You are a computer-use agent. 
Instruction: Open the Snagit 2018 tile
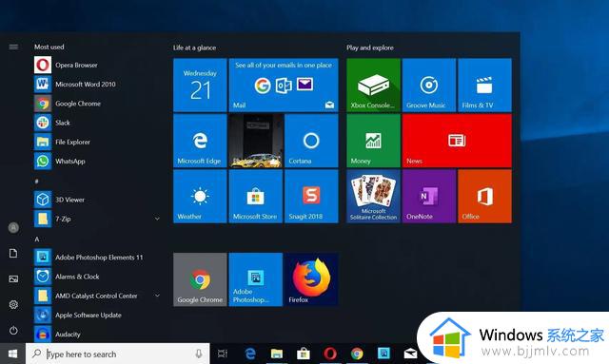[311, 197]
